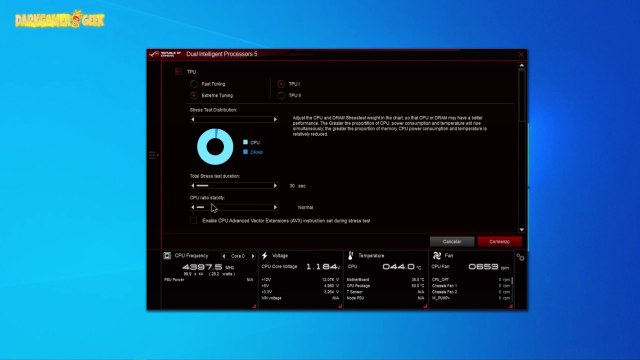Click the +12V voltage row
Image resolution: width=640 pixels, height=360 pixels.
[300, 280]
